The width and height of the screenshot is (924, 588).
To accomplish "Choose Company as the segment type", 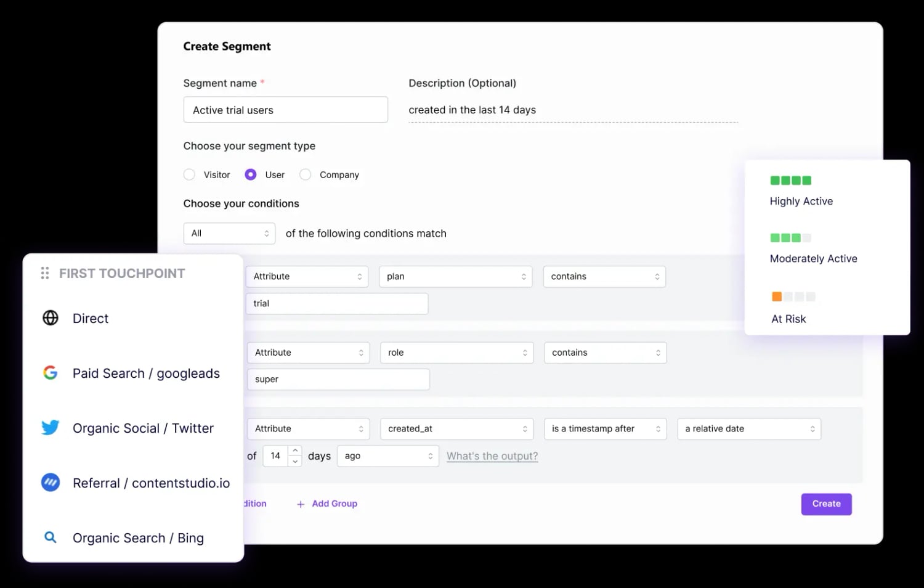I will pyautogui.click(x=305, y=174).
